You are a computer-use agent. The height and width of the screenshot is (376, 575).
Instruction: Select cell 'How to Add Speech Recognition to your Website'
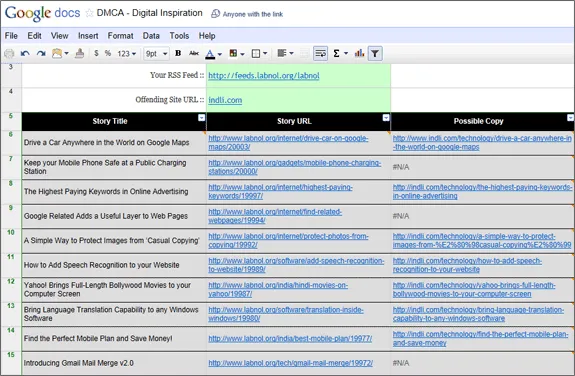(x=114, y=265)
